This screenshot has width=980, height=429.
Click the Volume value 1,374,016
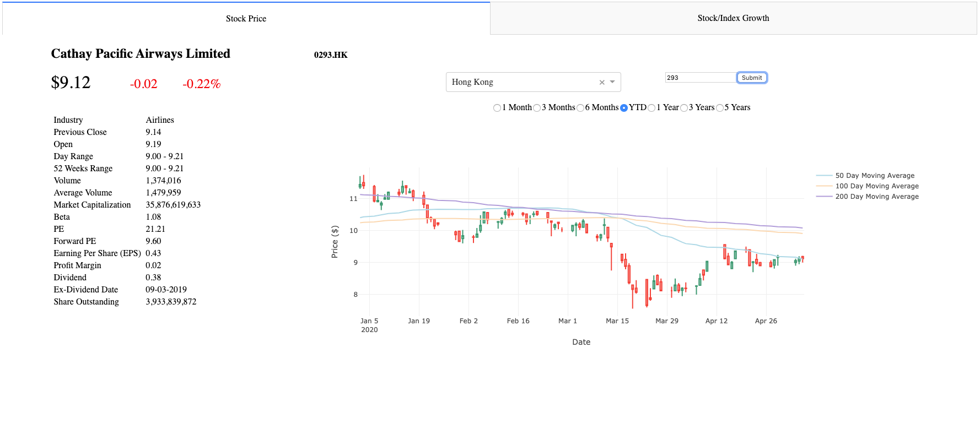point(163,181)
